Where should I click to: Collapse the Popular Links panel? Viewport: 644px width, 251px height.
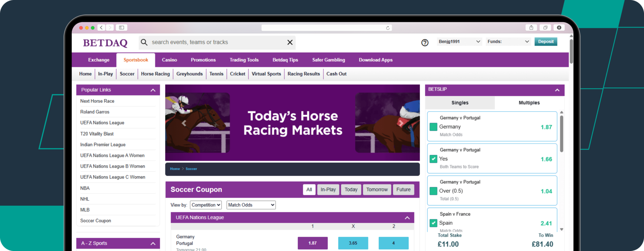[153, 90]
